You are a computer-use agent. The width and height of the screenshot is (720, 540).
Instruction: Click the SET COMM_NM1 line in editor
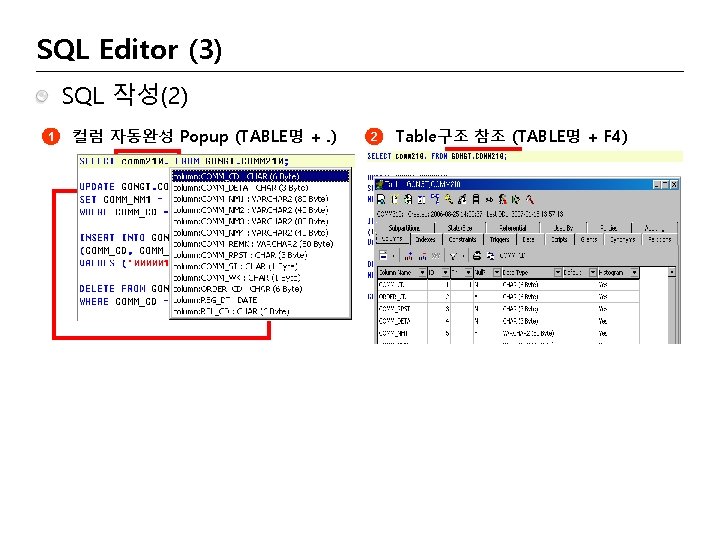coord(121,199)
